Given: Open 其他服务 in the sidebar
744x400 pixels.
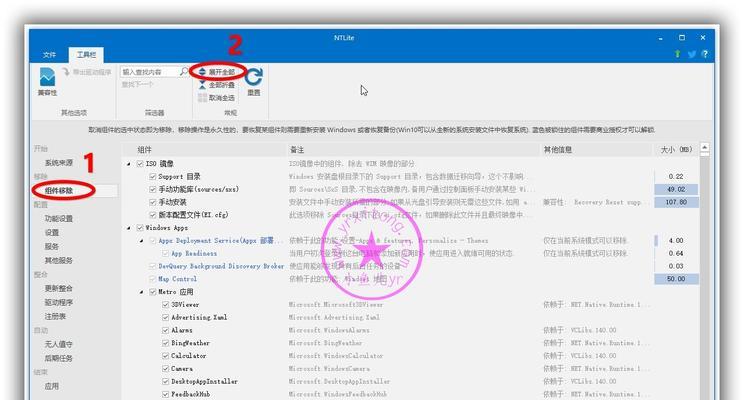Looking at the screenshot, I should click(x=59, y=260).
